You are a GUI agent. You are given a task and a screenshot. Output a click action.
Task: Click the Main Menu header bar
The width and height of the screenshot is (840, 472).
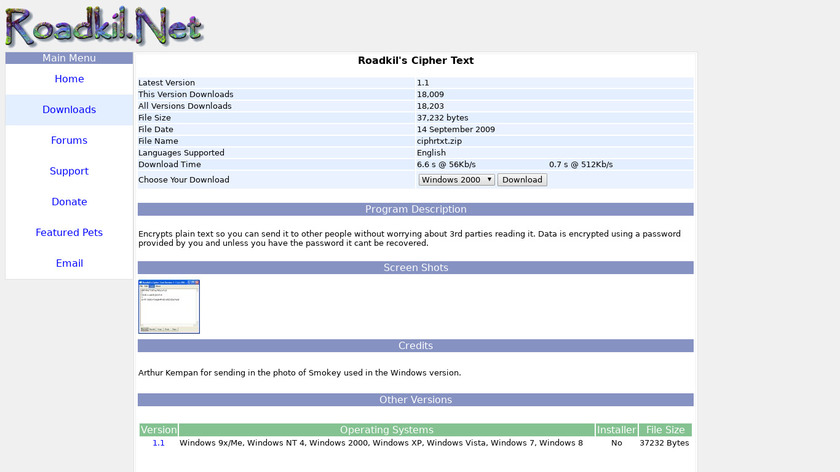pos(69,58)
